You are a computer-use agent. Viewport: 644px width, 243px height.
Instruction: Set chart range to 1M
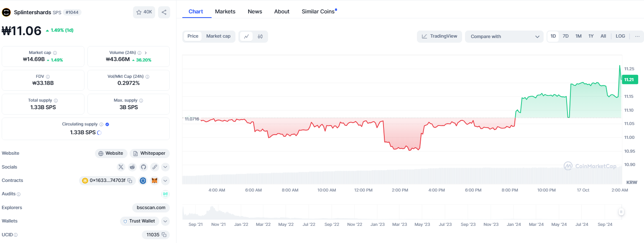pos(578,36)
